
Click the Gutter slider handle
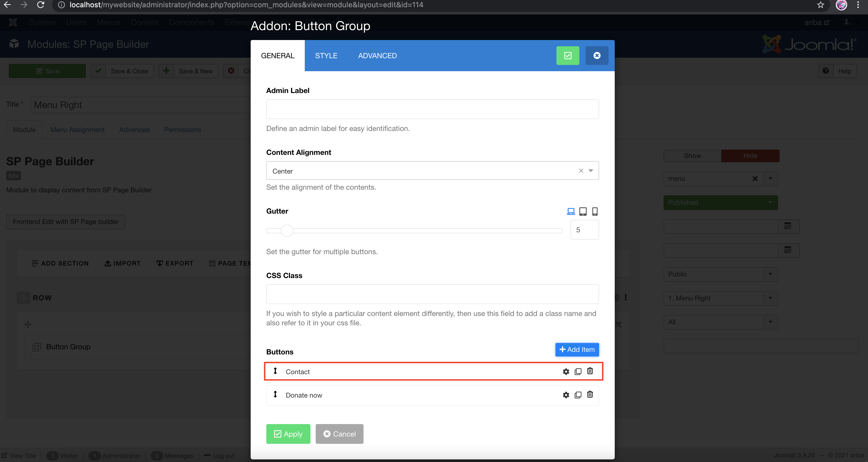[287, 231]
